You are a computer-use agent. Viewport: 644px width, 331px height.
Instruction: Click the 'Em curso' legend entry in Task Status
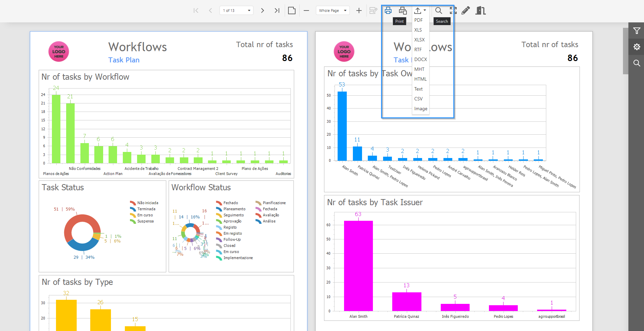[x=141, y=215]
